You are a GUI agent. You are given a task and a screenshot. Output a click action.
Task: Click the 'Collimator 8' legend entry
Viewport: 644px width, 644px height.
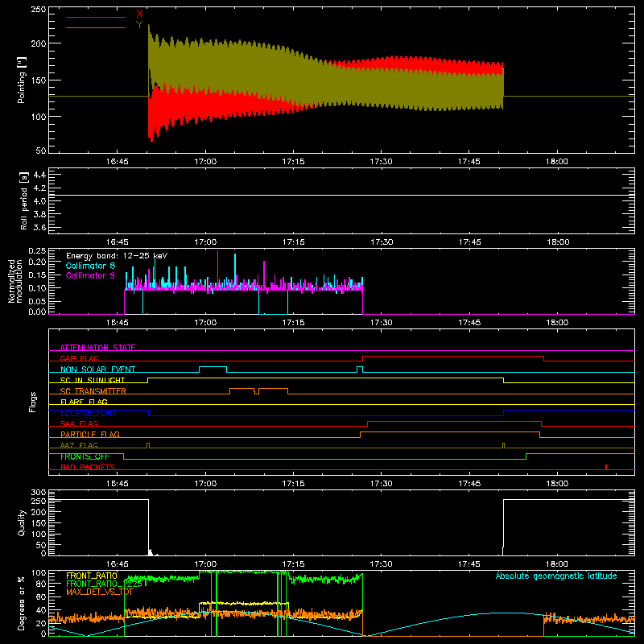(90, 266)
